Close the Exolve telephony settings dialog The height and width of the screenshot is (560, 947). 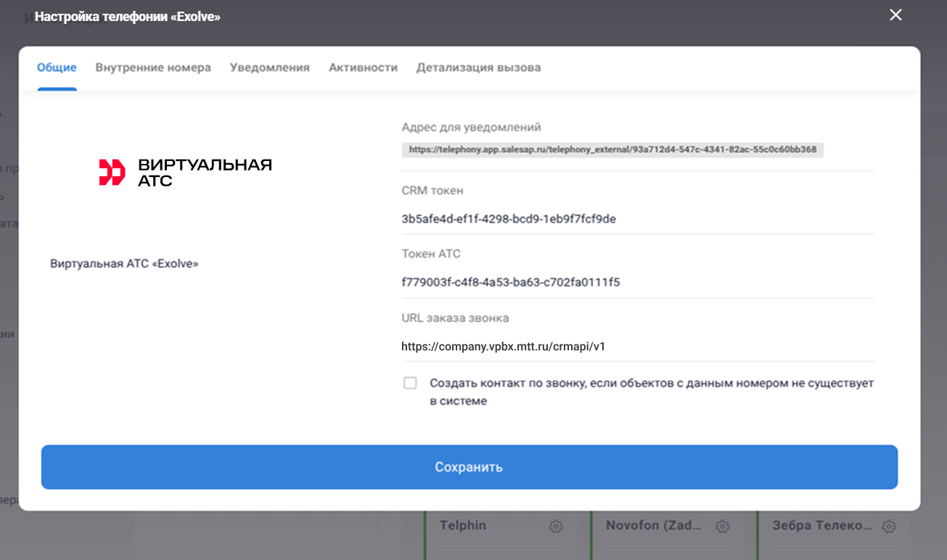click(895, 15)
